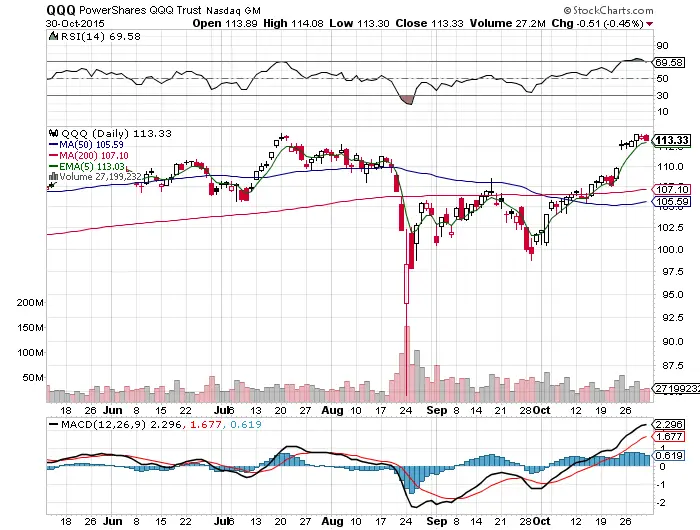The image size is (700, 530).
Task: Click the Chg -0.51 (-0.45%) text
Action: point(598,23)
